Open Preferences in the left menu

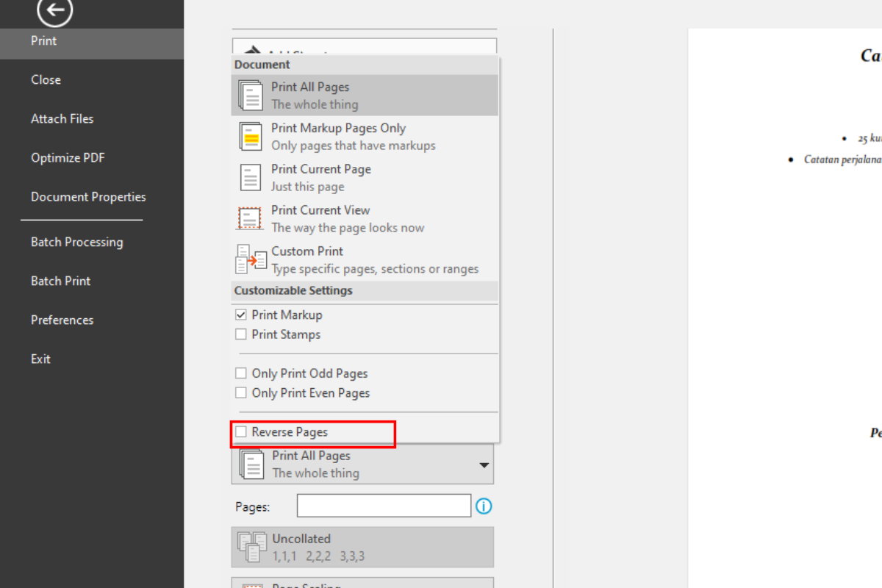pyautogui.click(x=62, y=320)
